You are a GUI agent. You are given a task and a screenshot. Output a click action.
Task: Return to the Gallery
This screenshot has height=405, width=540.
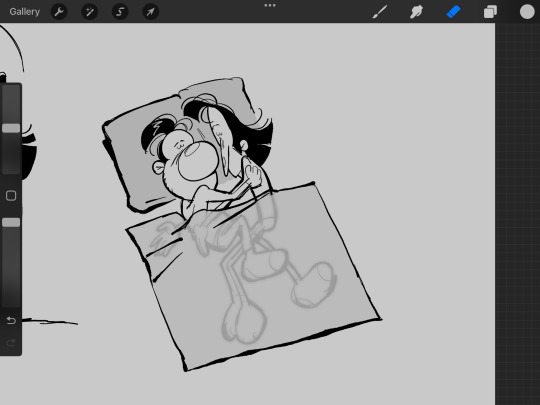point(24,12)
